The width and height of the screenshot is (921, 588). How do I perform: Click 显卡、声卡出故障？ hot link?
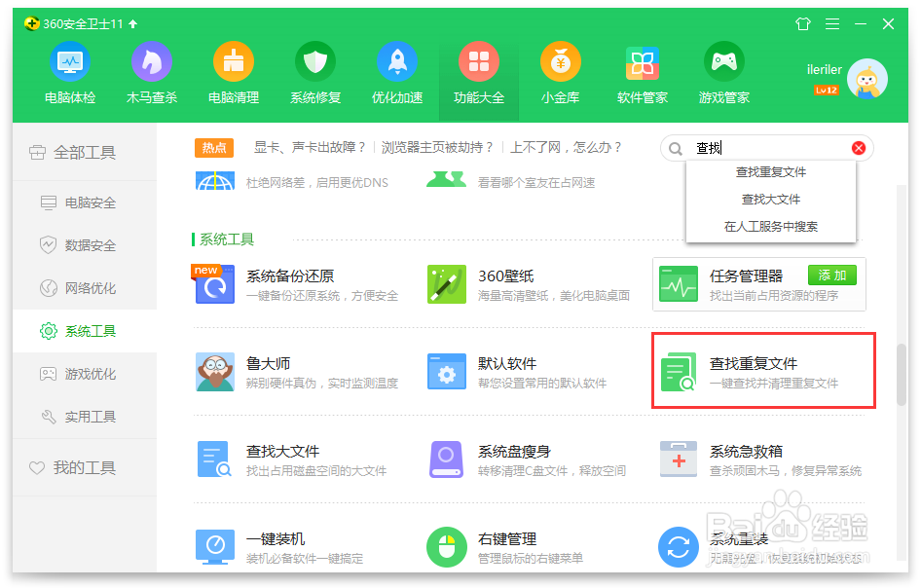coord(311,147)
